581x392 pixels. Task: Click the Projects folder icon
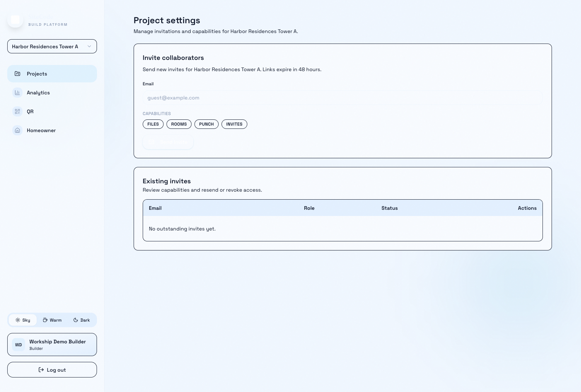[17, 74]
